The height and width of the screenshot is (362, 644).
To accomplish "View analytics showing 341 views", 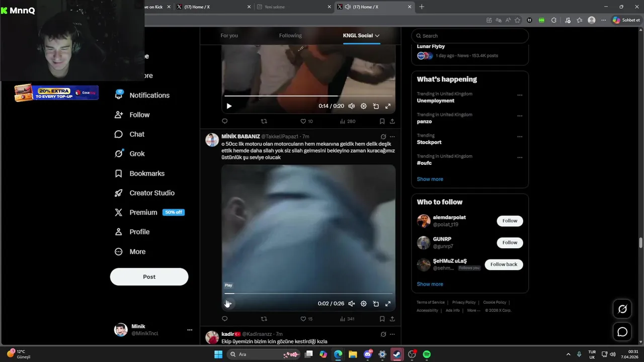I will click(x=347, y=319).
